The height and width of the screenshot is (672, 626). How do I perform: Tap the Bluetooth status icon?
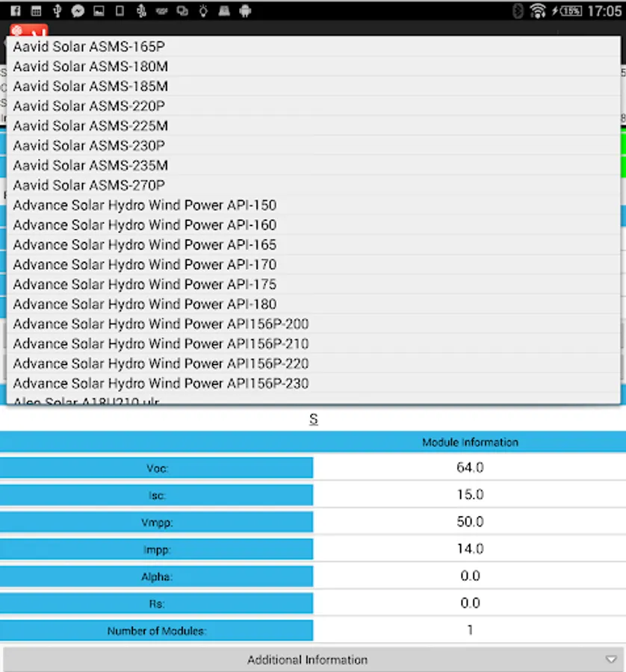pos(518,10)
